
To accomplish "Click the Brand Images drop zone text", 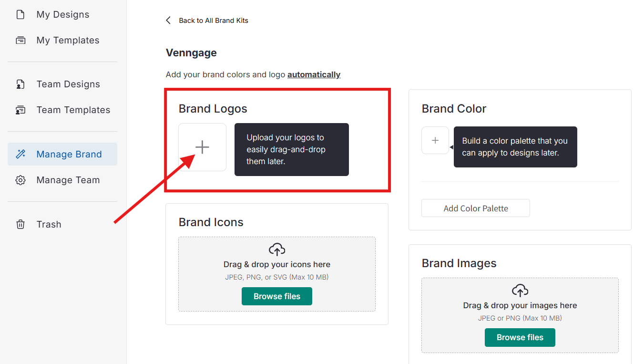I will (520, 305).
